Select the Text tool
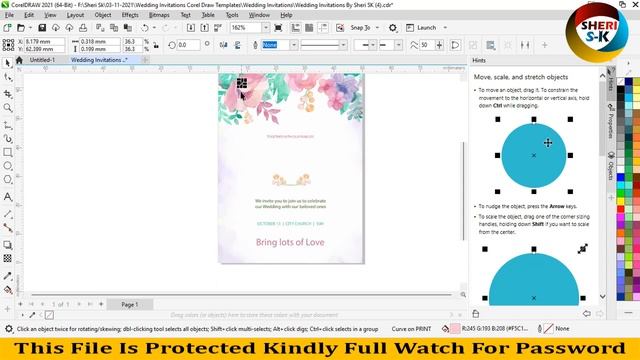Viewport: 640px width, 360px height. pyautogui.click(x=7, y=197)
